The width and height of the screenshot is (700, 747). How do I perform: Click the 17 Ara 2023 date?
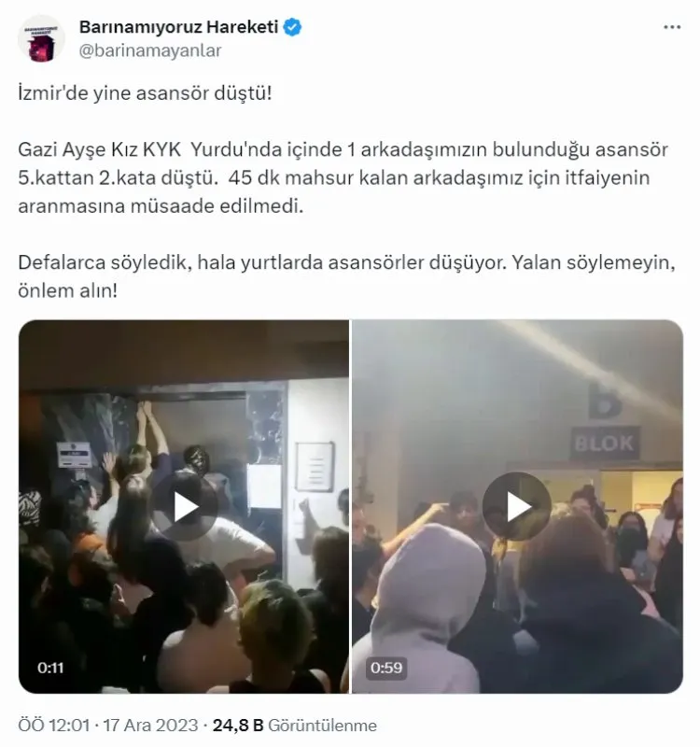tap(150, 726)
